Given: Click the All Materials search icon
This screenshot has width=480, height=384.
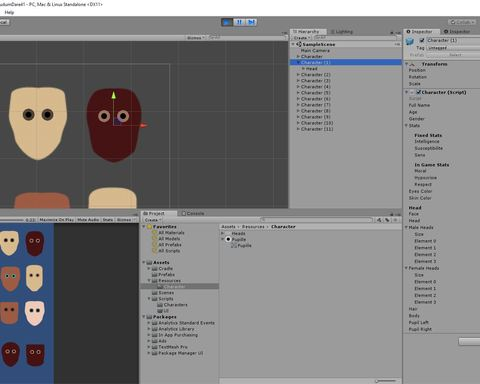Looking at the screenshot, I should 155,233.
